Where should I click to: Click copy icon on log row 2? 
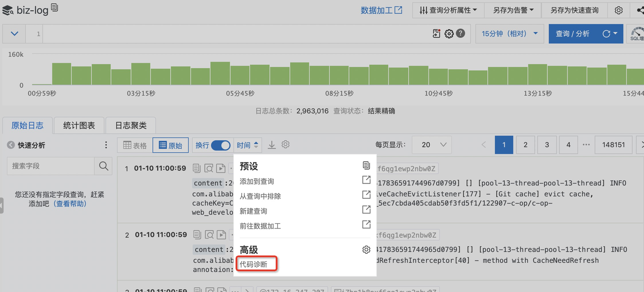point(197,235)
